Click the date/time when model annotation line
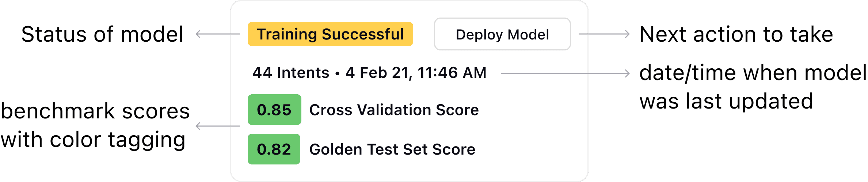868x182 pixels. 753,73
